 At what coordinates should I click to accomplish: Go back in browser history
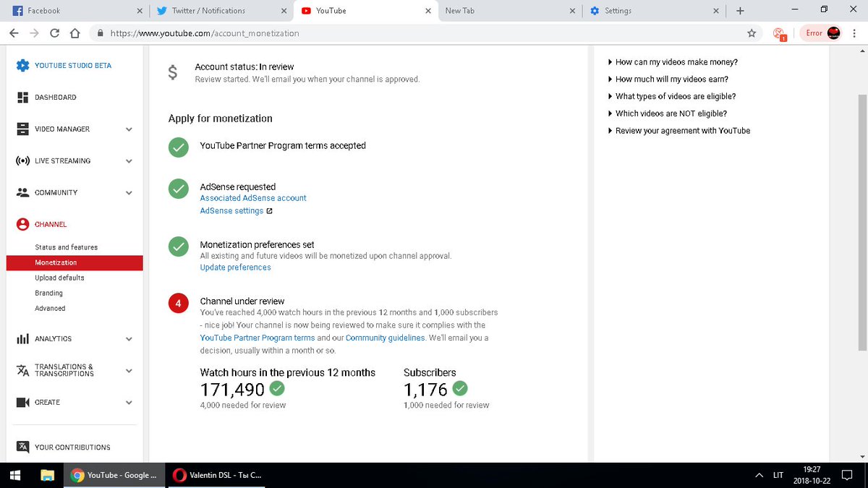(x=14, y=33)
